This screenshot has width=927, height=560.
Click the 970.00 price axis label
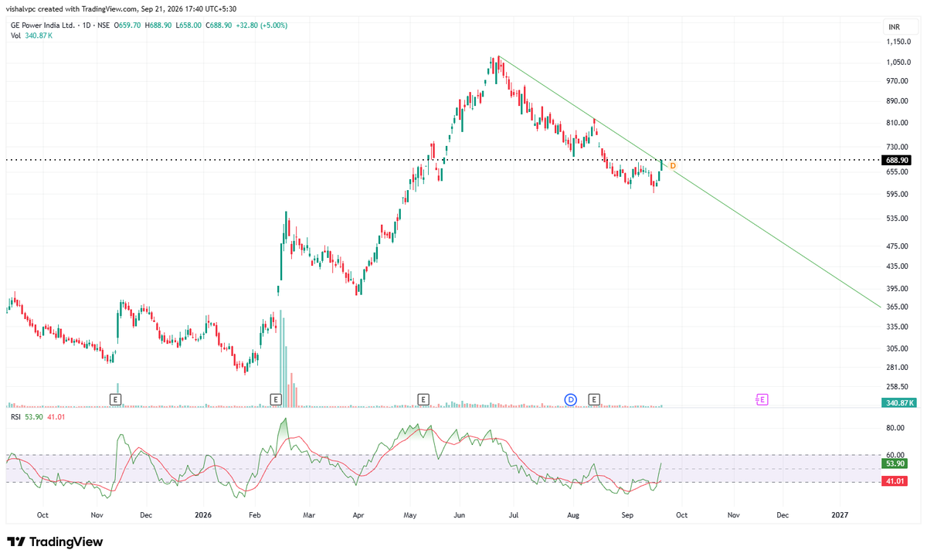[x=898, y=81]
